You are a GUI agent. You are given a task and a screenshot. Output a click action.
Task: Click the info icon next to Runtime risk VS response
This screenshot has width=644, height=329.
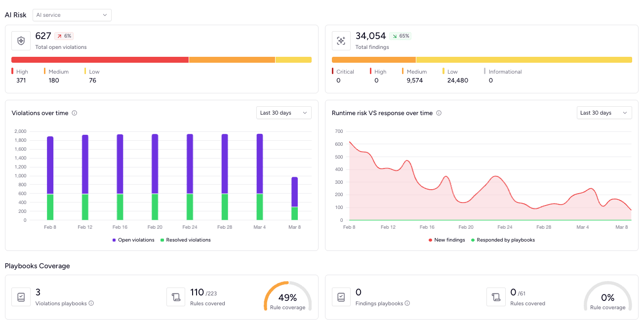pyautogui.click(x=439, y=113)
